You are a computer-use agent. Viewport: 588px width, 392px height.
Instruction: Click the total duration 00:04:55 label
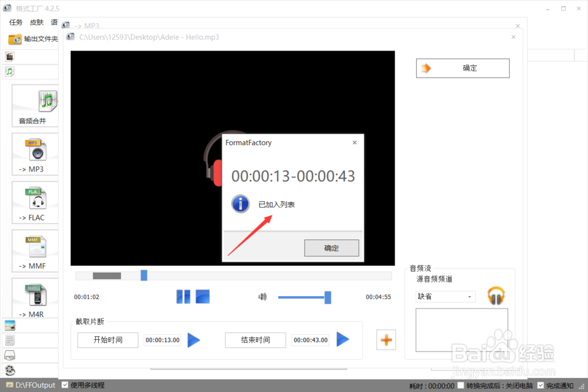(378, 297)
